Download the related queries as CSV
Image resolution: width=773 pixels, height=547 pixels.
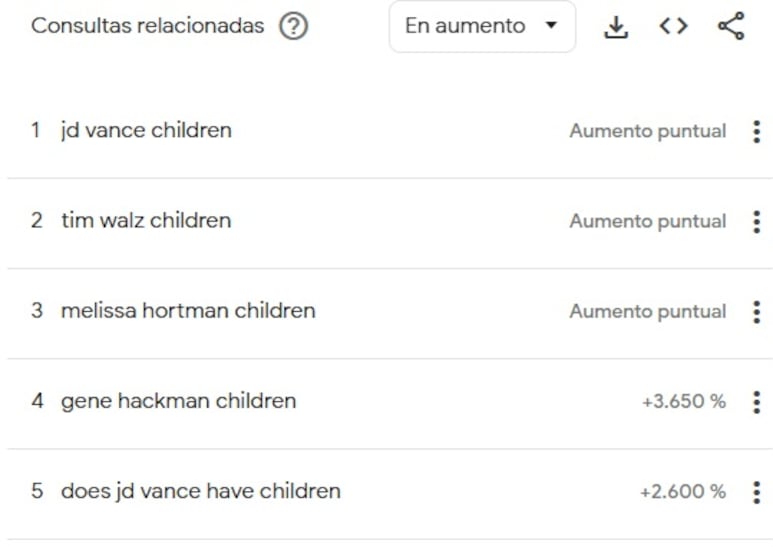[x=616, y=27]
